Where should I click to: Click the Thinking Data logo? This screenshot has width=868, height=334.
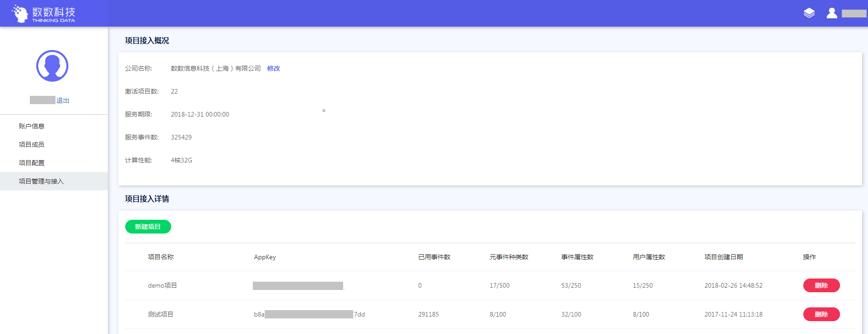(44, 14)
